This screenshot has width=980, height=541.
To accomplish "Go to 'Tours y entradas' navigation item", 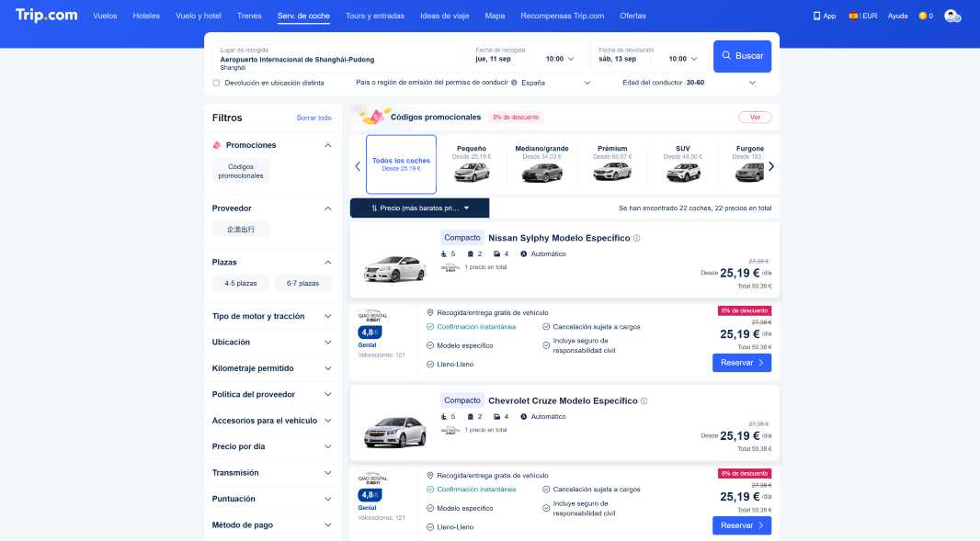I will click(375, 16).
